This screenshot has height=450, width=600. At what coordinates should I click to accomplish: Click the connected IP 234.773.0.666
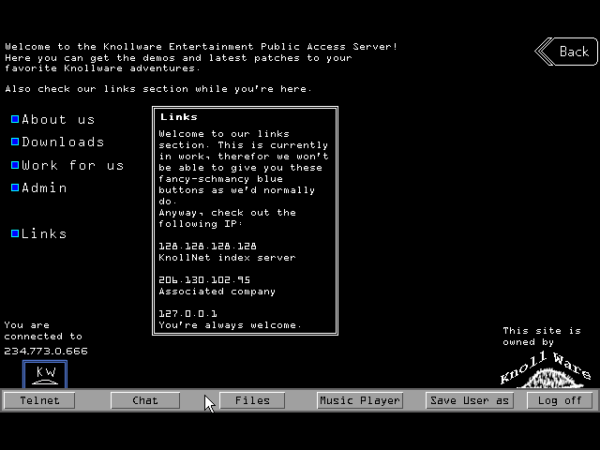pos(46,351)
